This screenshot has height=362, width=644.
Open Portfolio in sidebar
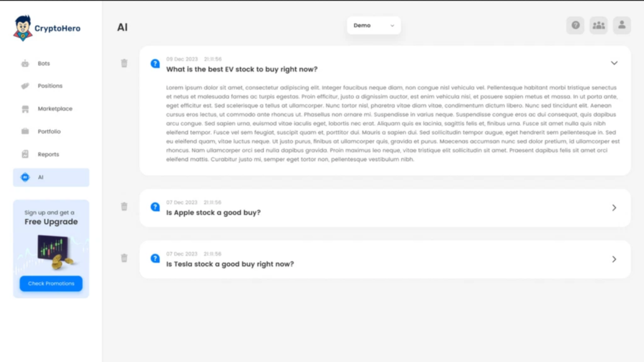(x=51, y=131)
